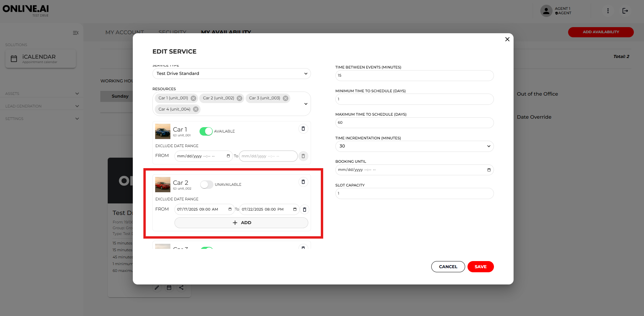Delete Car 1 resource card
Image resolution: width=644 pixels, height=316 pixels.
click(303, 129)
